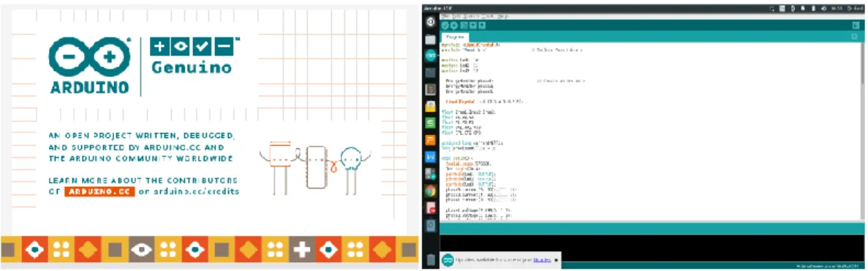Launch green LibreOffice Calc from dock

click(430, 123)
